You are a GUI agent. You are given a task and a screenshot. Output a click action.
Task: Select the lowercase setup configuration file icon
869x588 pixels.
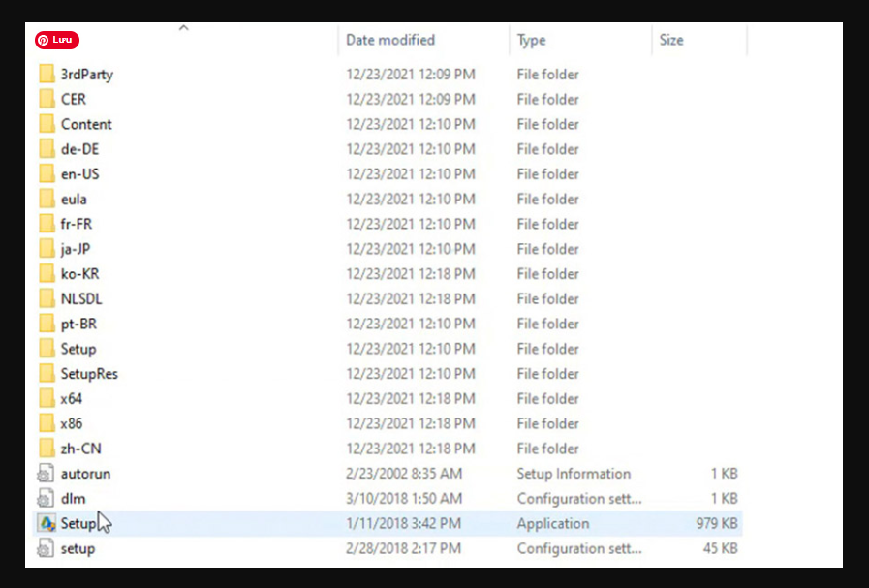(46, 548)
